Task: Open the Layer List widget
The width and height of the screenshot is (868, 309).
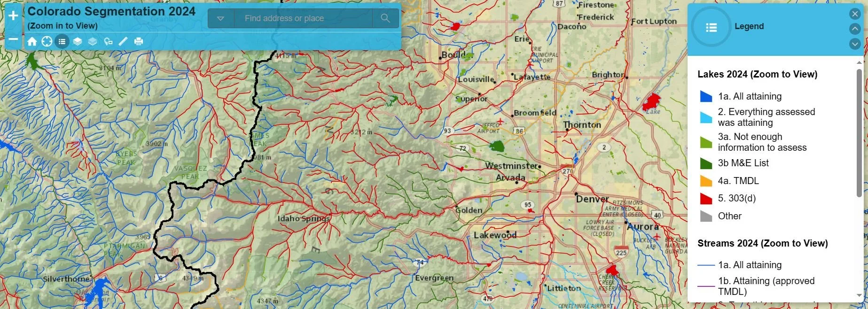Action: (x=78, y=41)
